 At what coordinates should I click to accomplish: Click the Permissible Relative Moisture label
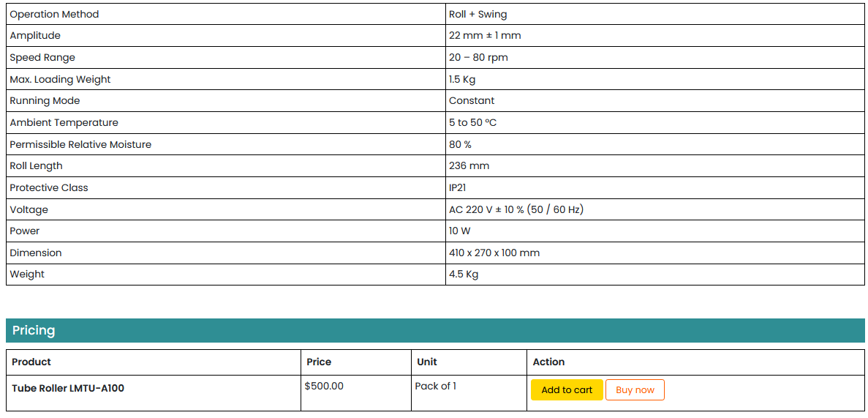point(80,145)
